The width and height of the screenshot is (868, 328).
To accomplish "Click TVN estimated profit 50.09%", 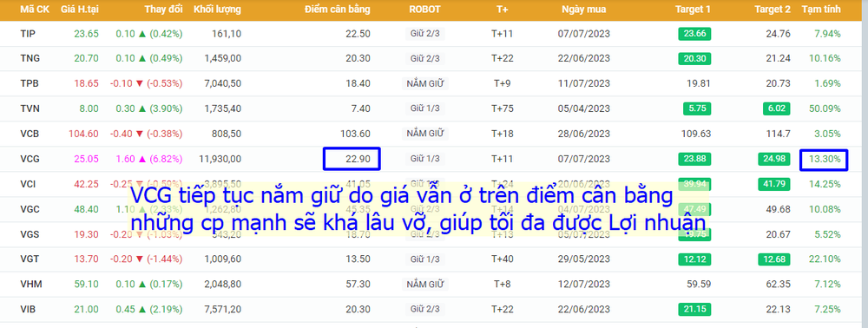I will tap(825, 108).
